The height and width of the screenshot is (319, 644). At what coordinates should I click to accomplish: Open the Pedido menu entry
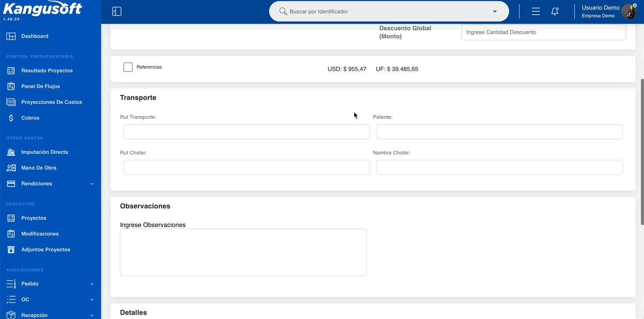30,284
